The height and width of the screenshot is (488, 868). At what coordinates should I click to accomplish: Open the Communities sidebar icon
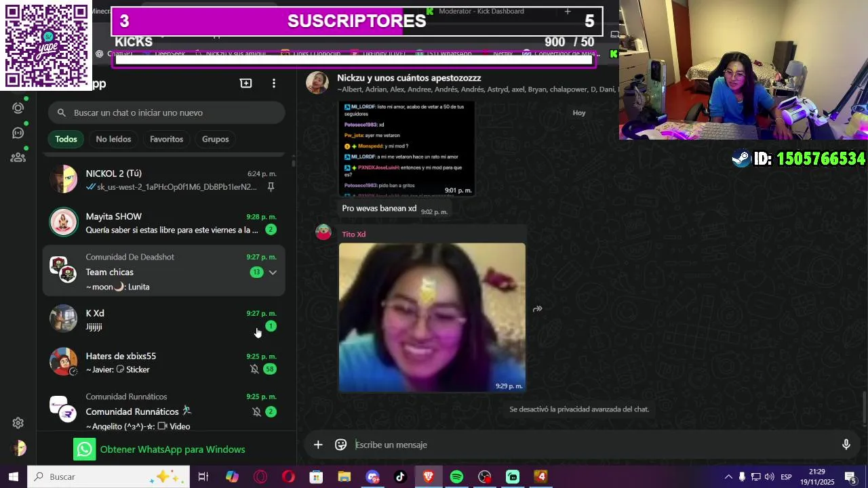pos(18,157)
